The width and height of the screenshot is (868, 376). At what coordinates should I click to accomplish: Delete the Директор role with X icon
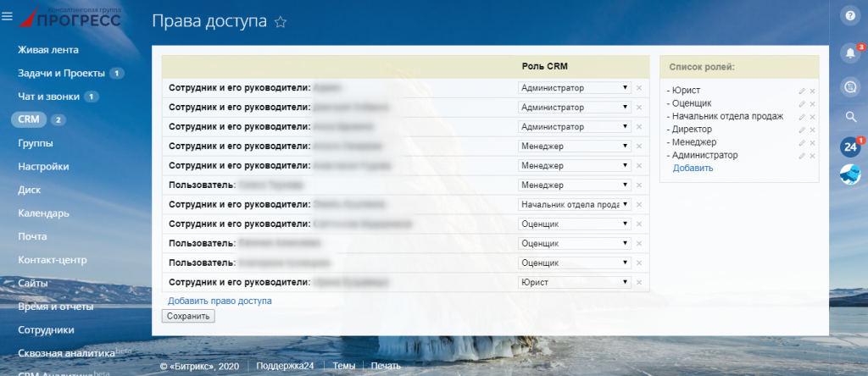(x=813, y=130)
